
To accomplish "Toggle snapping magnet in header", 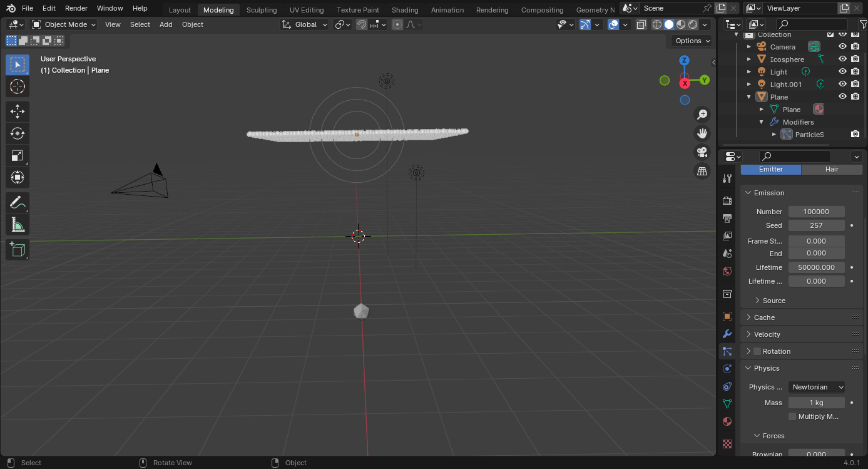I will (x=362, y=24).
